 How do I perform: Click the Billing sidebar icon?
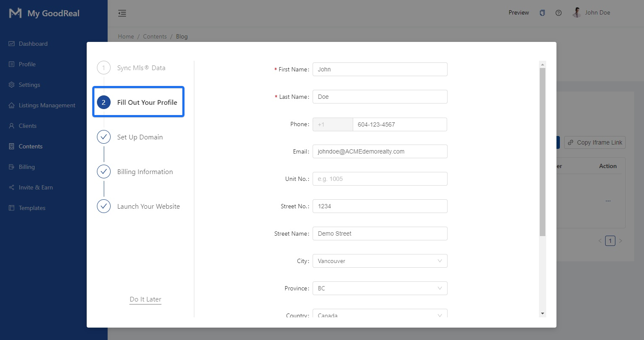11,166
